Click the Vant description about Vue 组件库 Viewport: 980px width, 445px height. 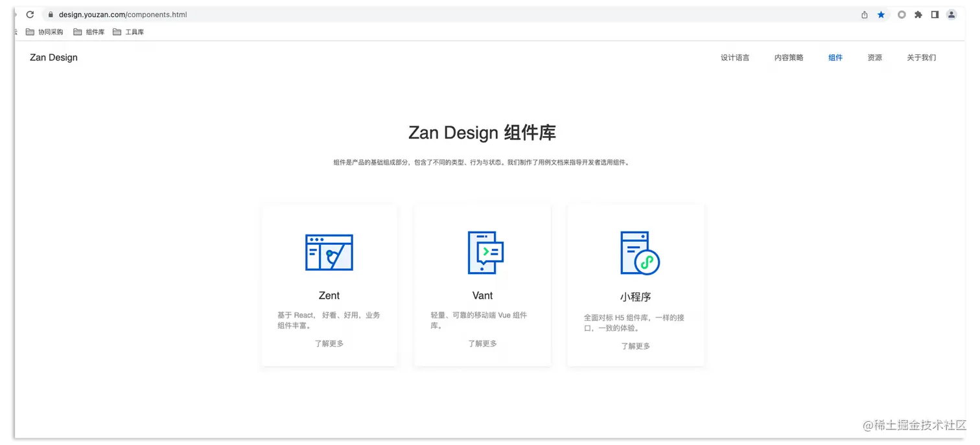[x=479, y=320]
